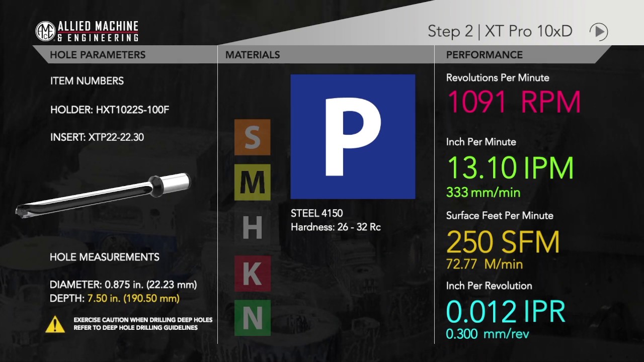Click the 0.300 mm/rev value
The width and height of the screenshot is (644, 362).
click(x=487, y=334)
